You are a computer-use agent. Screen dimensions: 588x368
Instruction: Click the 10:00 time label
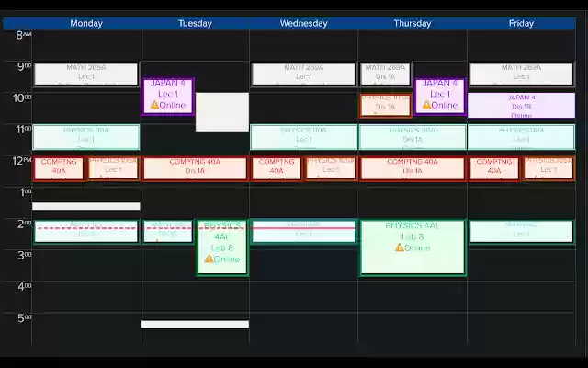point(22,98)
